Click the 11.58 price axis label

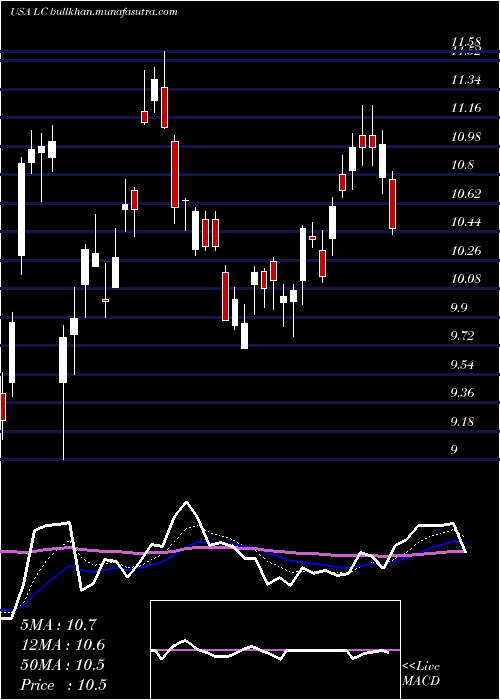click(466, 42)
